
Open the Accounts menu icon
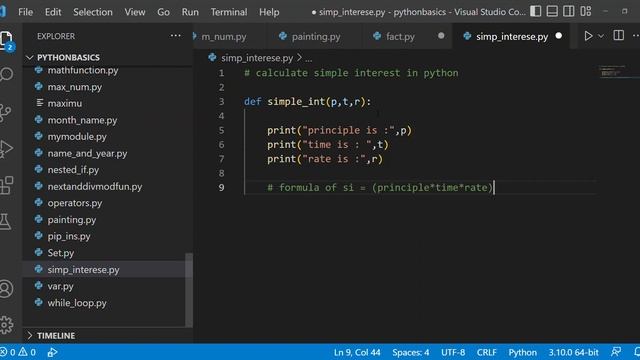6,289
